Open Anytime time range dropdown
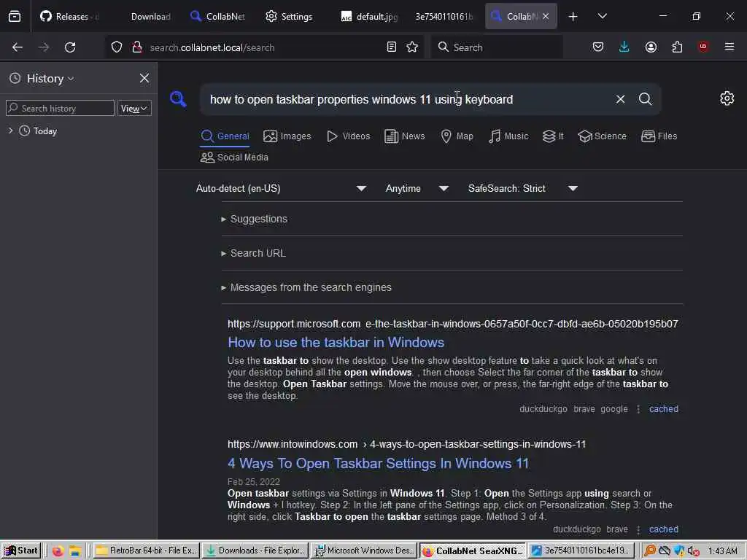The image size is (747, 560). coord(417,188)
